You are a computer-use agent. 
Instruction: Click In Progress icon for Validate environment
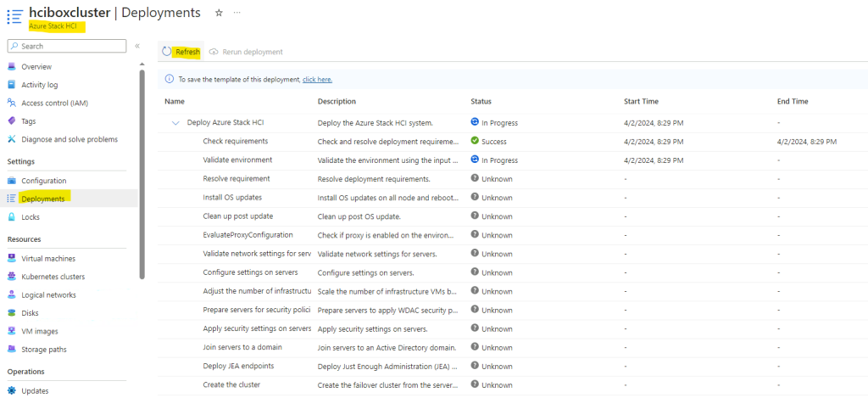pos(475,160)
